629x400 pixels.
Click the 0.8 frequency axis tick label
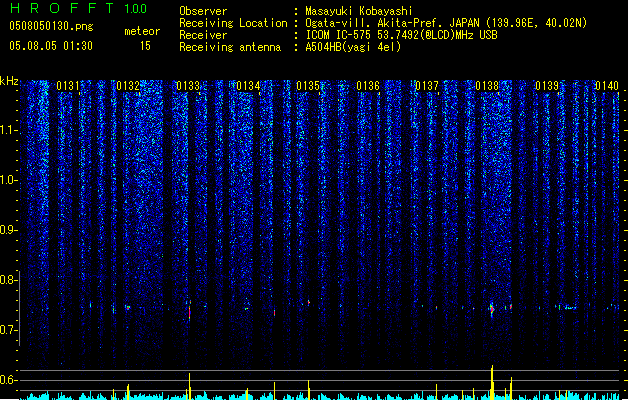tap(8, 280)
